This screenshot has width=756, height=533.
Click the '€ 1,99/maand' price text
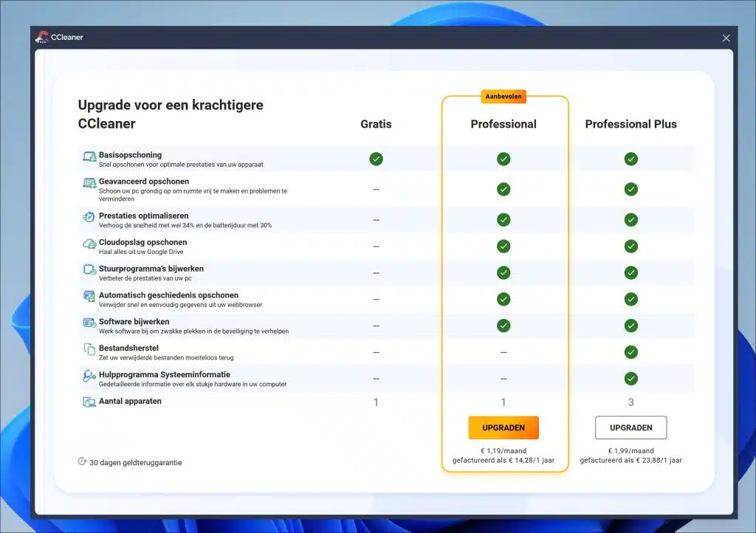(x=630, y=451)
